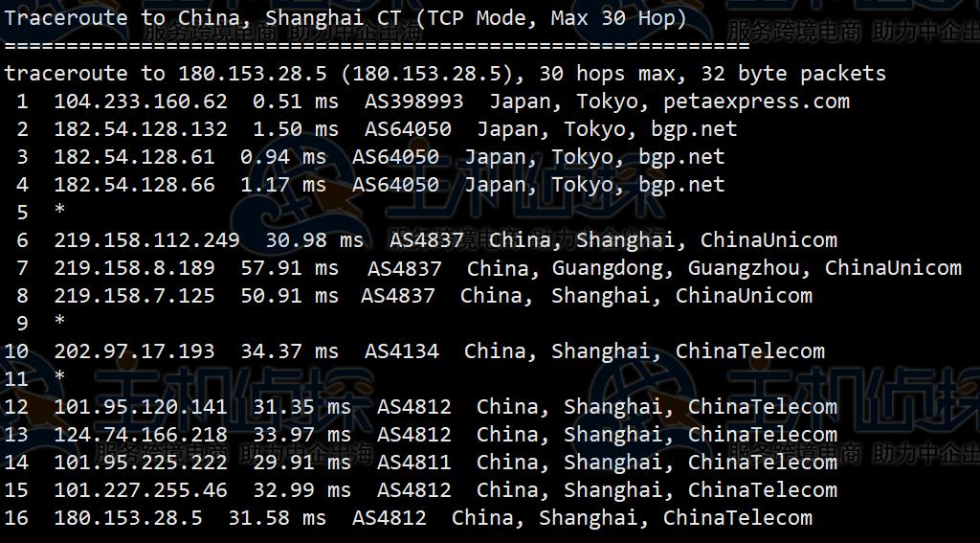This screenshot has width=980, height=543.
Task: Click hop 10 IP 202.97.17.193
Action: (134, 351)
